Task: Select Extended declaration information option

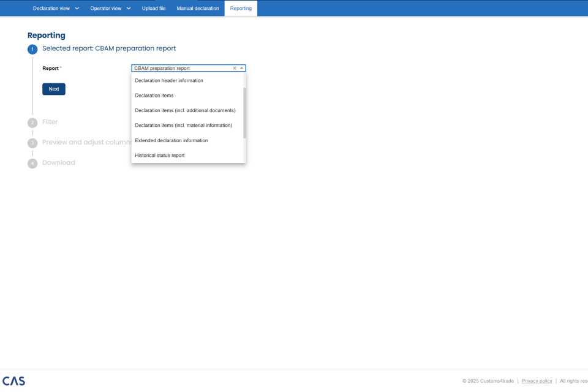Action: click(171, 141)
